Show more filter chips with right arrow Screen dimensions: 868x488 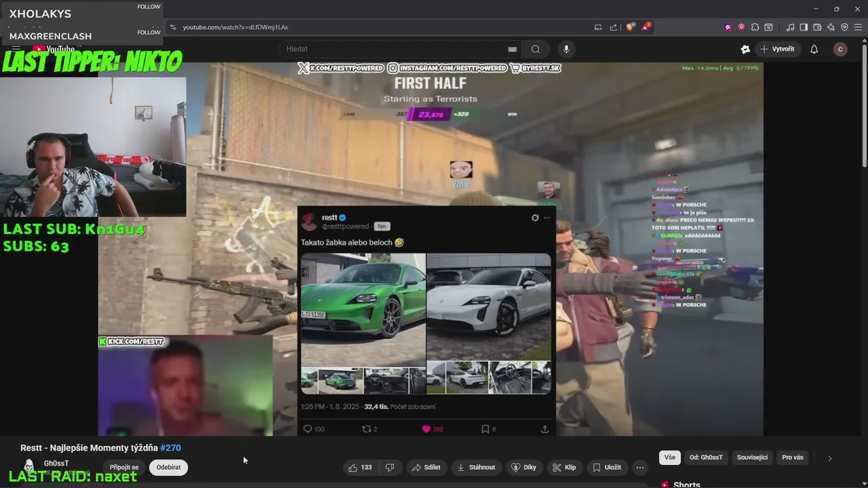[x=829, y=458]
